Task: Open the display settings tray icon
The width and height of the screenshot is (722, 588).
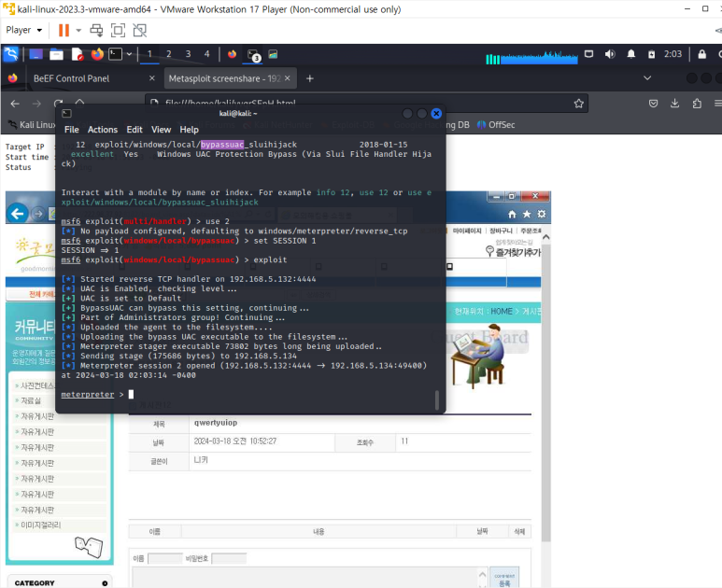Action: [589, 54]
